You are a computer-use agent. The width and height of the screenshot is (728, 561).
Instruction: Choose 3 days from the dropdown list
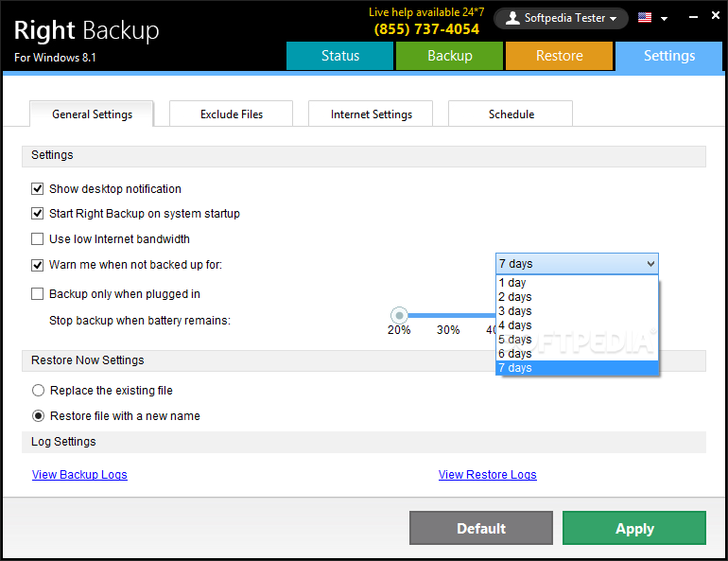pyautogui.click(x=577, y=311)
